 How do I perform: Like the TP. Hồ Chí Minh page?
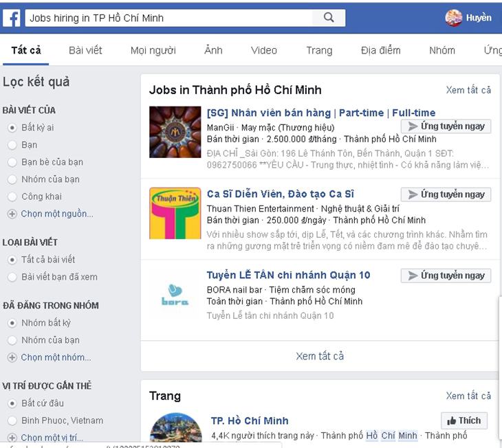pyautogui.click(x=464, y=421)
